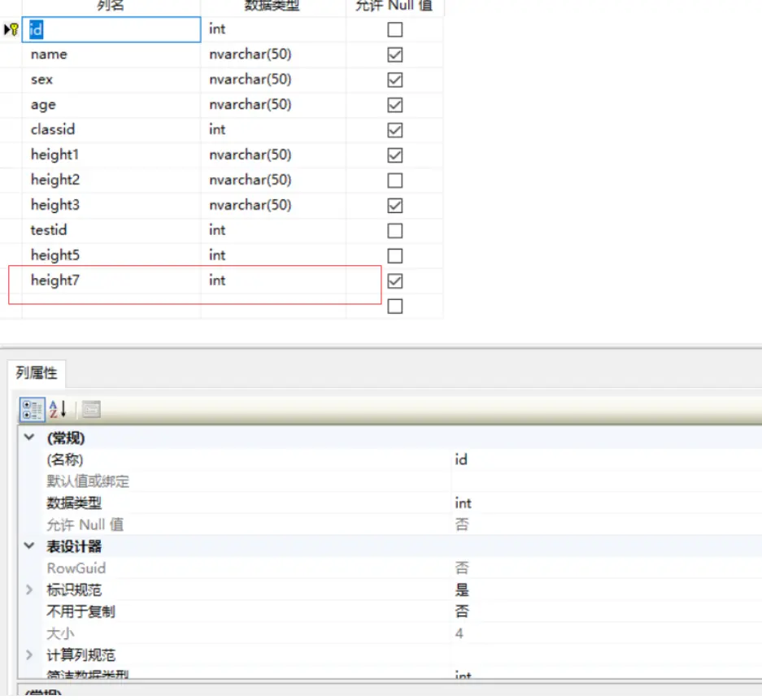Screen dimensions: 762x700
Task: Click the empty column name cell in last row
Action: (111, 306)
